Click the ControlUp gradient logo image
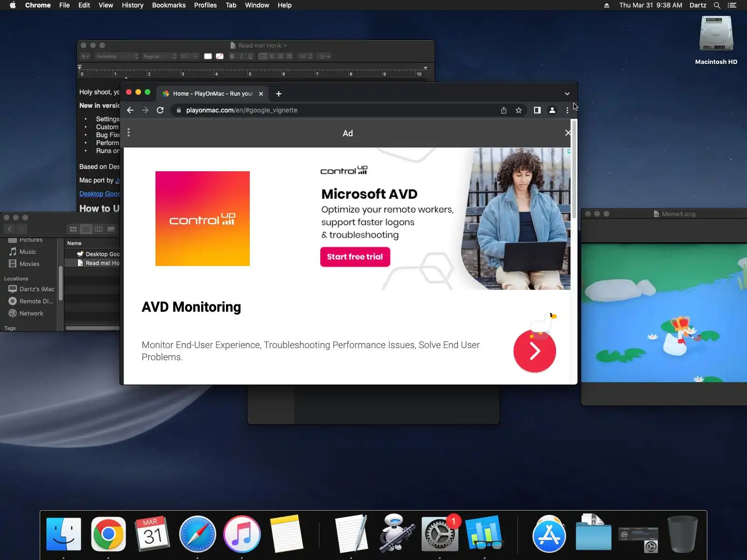The width and height of the screenshot is (747, 560). click(203, 218)
